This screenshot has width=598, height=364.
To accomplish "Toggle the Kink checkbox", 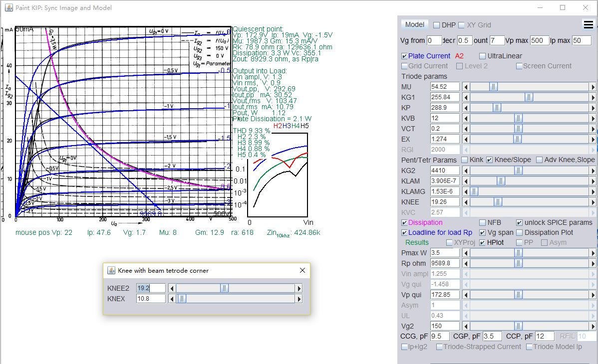I will (465, 160).
